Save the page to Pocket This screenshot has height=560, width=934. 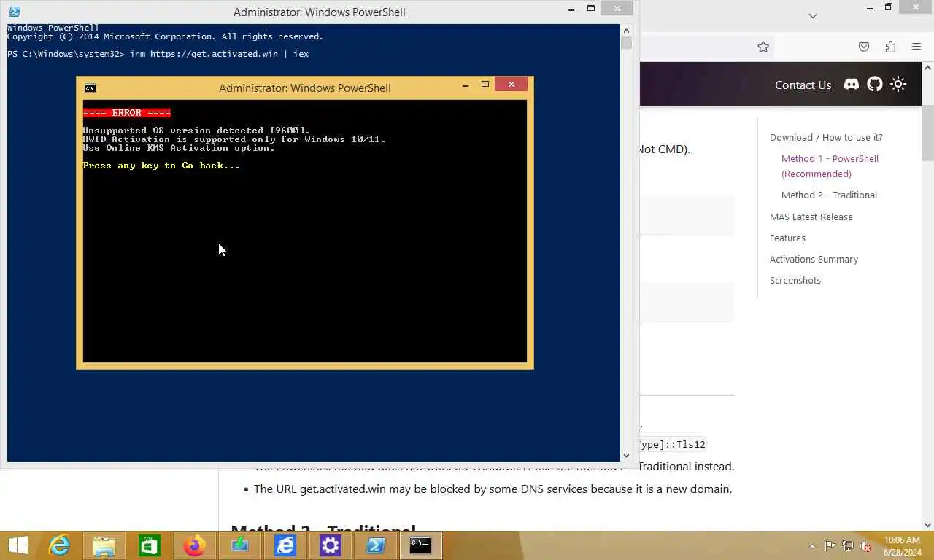[864, 47]
